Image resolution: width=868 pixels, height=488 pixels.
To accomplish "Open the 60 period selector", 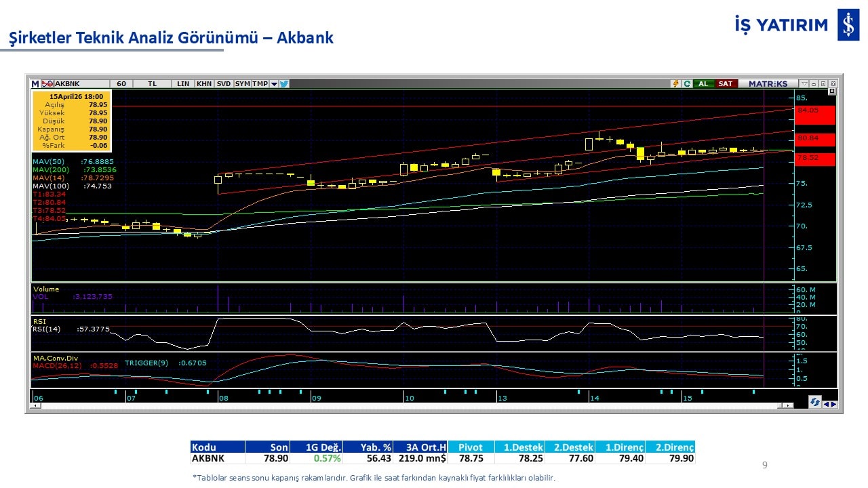I will click(121, 84).
